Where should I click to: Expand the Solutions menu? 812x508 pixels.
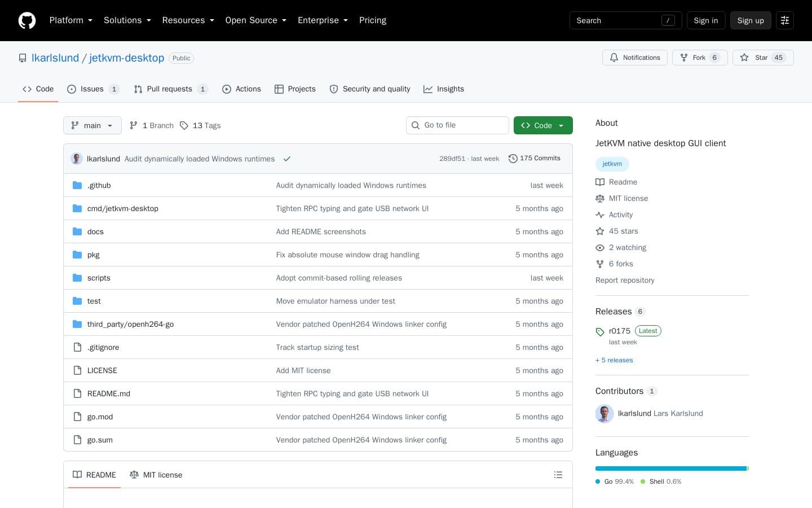click(x=127, y=20)
